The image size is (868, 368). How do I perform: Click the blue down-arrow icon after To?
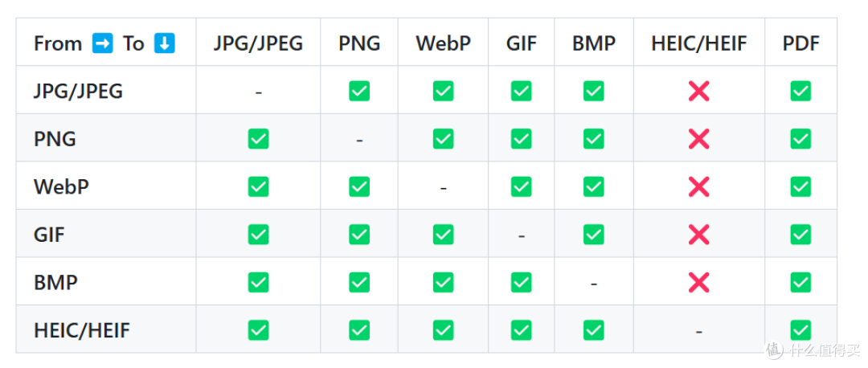165,43
